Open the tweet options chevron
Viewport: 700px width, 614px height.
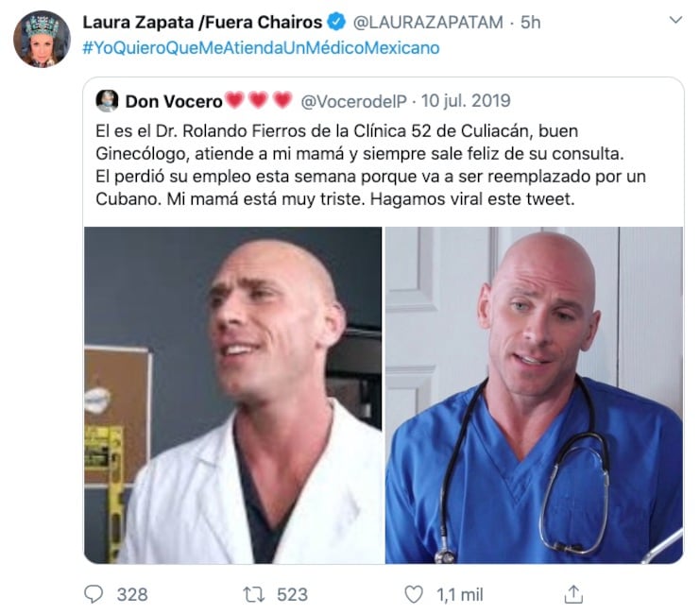[675, 20]
